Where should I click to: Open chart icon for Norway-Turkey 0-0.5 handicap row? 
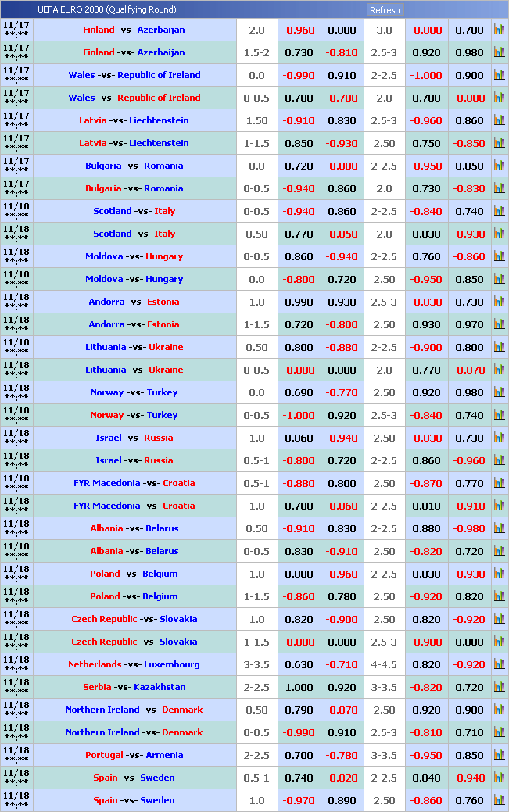click(x=499, y=415)
